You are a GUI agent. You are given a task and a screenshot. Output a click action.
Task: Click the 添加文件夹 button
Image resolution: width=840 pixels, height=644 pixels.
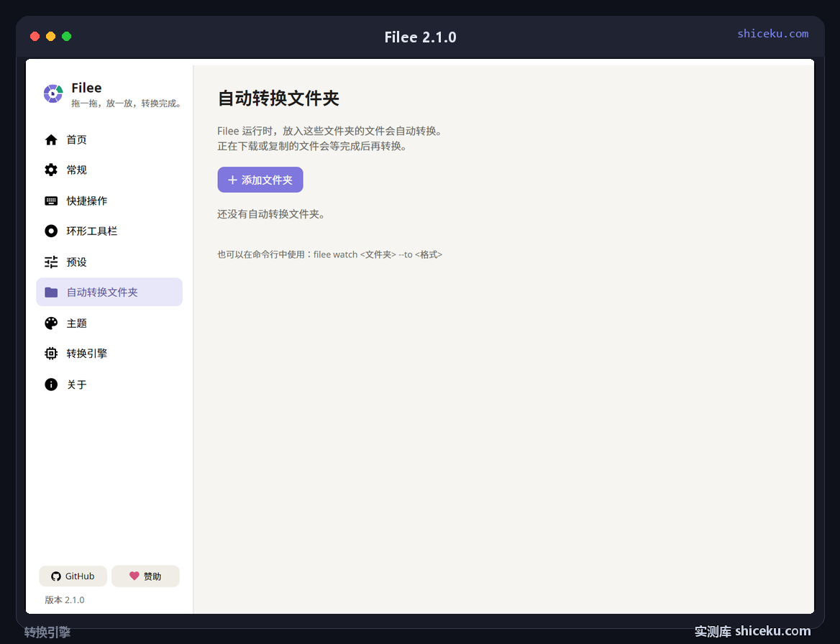[x=260, y=180]
